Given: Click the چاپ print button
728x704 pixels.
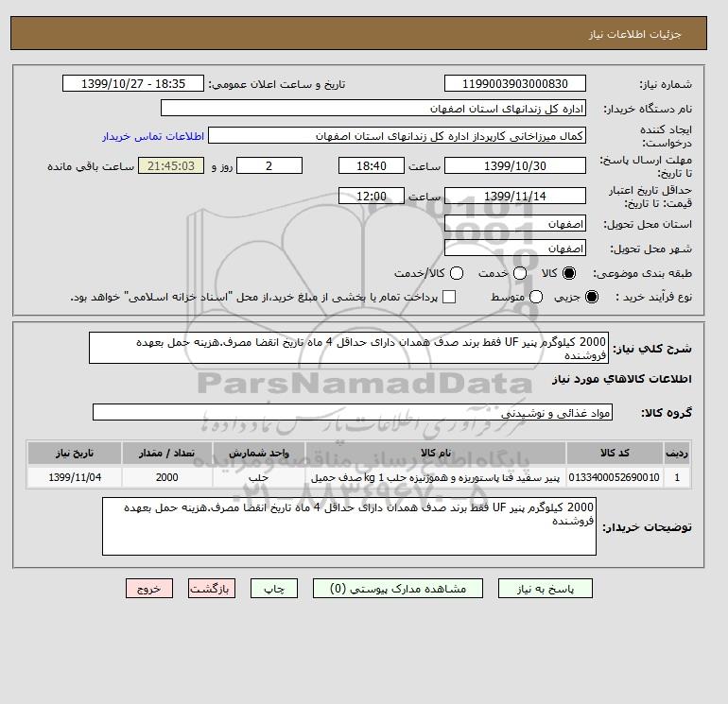Looking at the screenshot, I should point(274,589).
